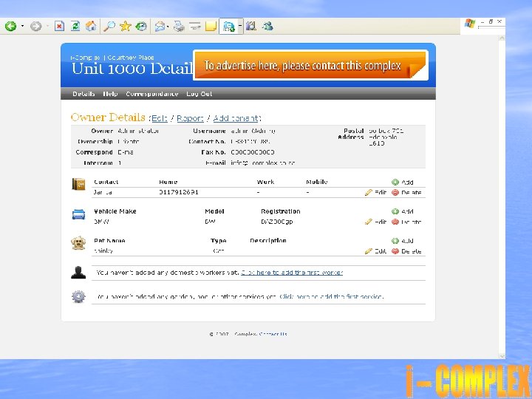
Task: Open Favorites via the yellow star icon
Action: pos(125,26)
